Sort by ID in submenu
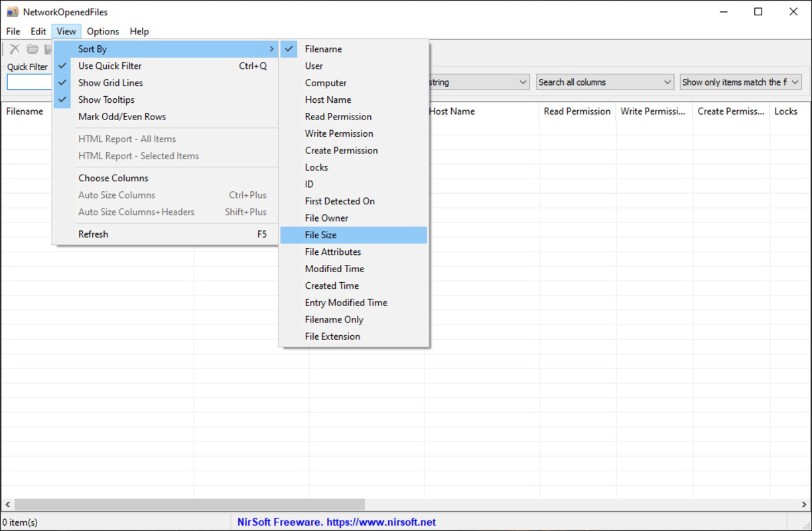This screenshot has height=531, width=812. 354,185
